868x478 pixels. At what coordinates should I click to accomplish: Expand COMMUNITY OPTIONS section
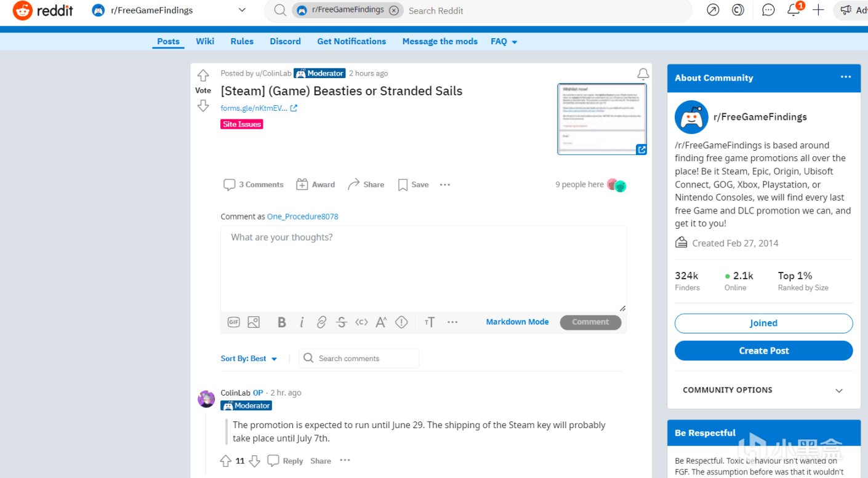coord(763,390)
